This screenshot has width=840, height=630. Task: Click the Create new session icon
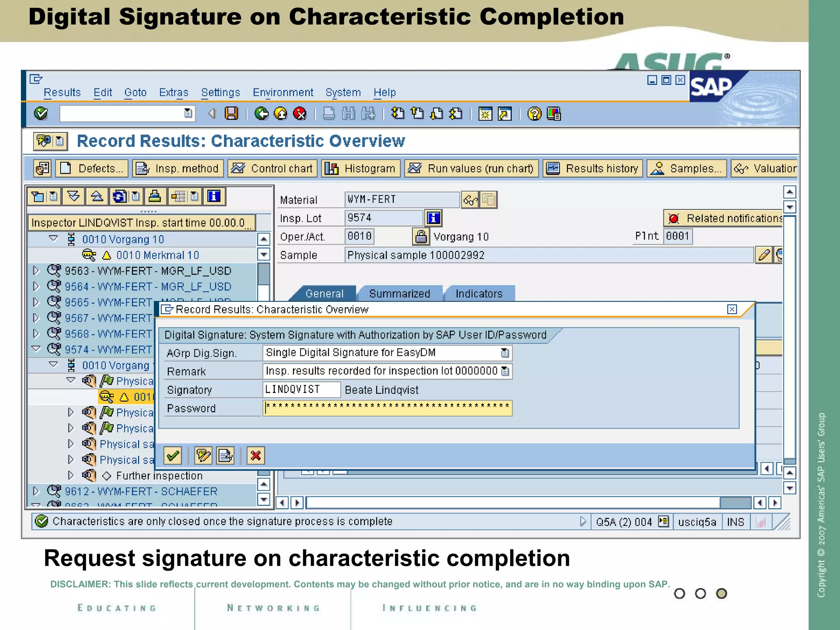click(x=485, y=113)
